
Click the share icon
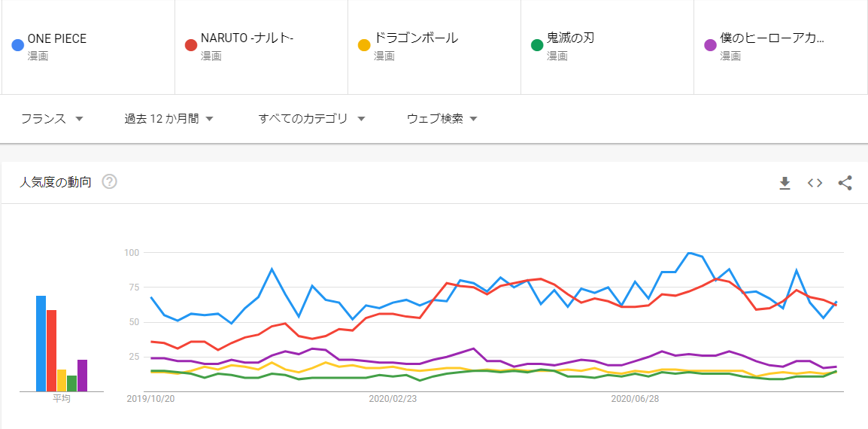pos(845,183)
